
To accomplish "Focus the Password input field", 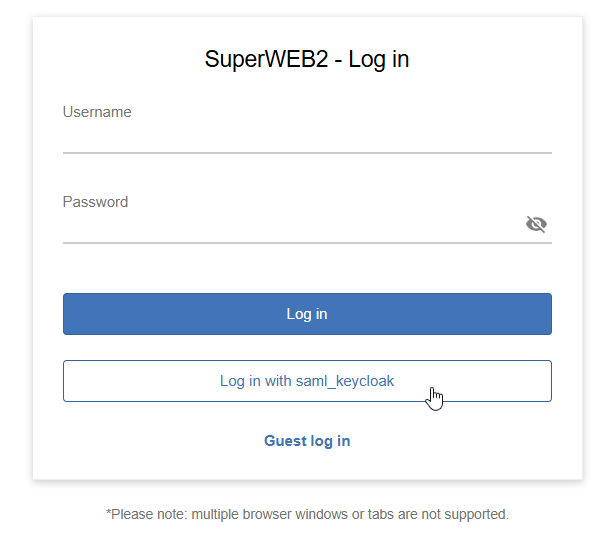I will [290, 227].
